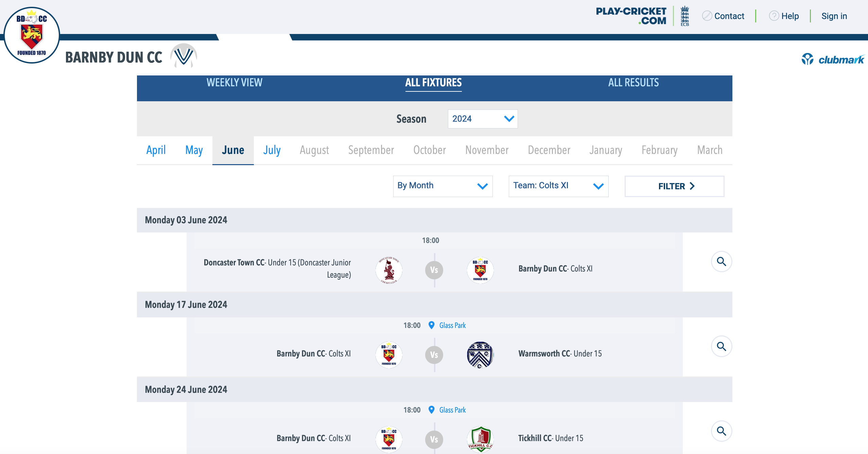
Task: Click the Tickhill CC club badge
Action: 480,439
